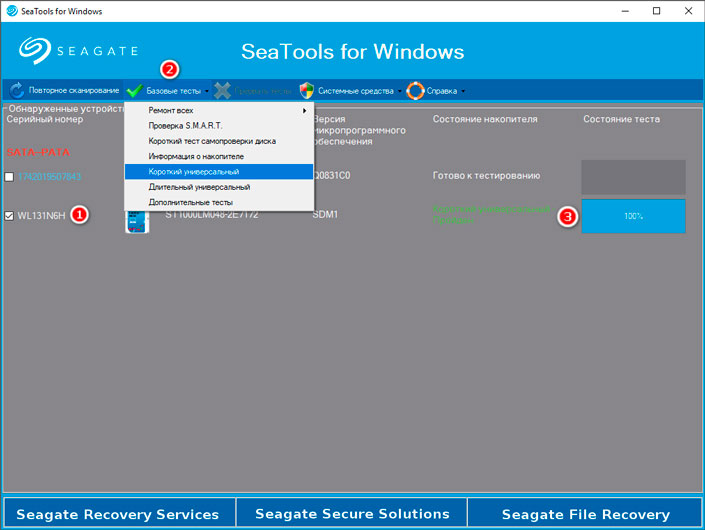
Task: Click Состояние теста column header
Action: pos(621,119)
